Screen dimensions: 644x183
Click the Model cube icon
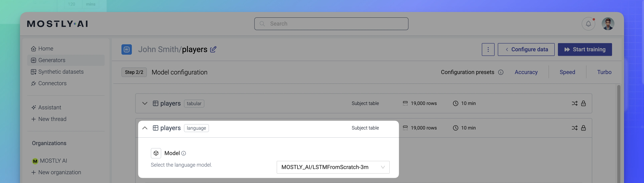(x=156, y=153)
